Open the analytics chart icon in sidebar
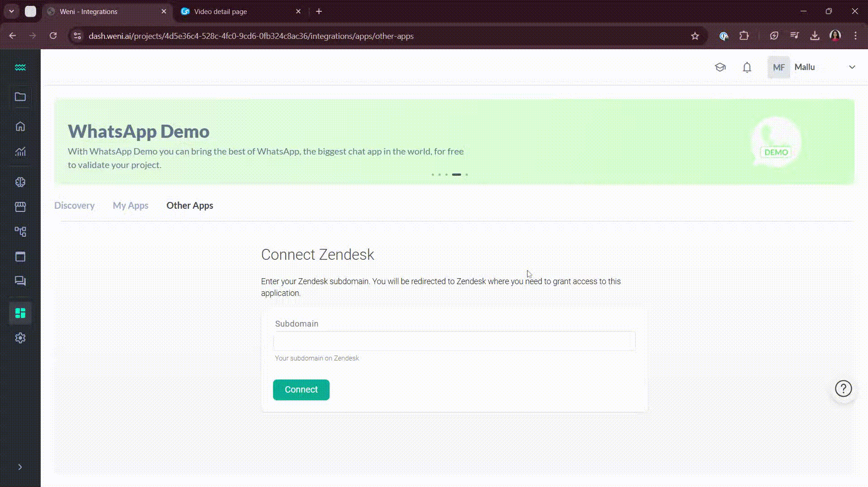Image resolution: width=868 pixels, height=487 pixels. click(20, 152)
